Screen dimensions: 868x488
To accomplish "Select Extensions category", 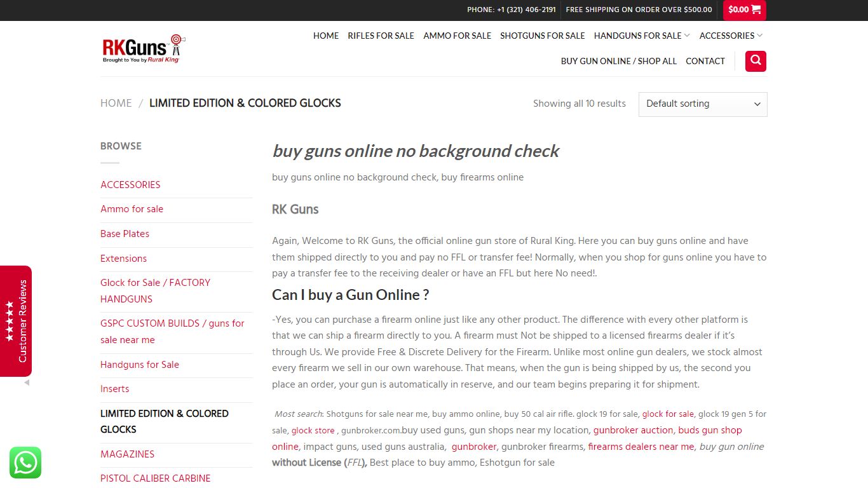I will [123, 259].
